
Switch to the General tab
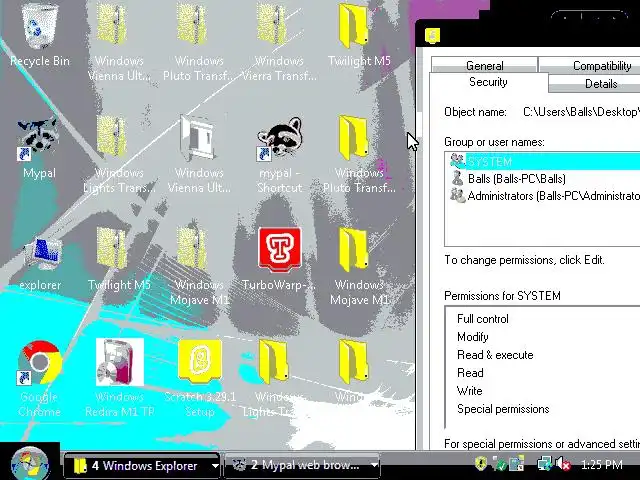point(484,65)
